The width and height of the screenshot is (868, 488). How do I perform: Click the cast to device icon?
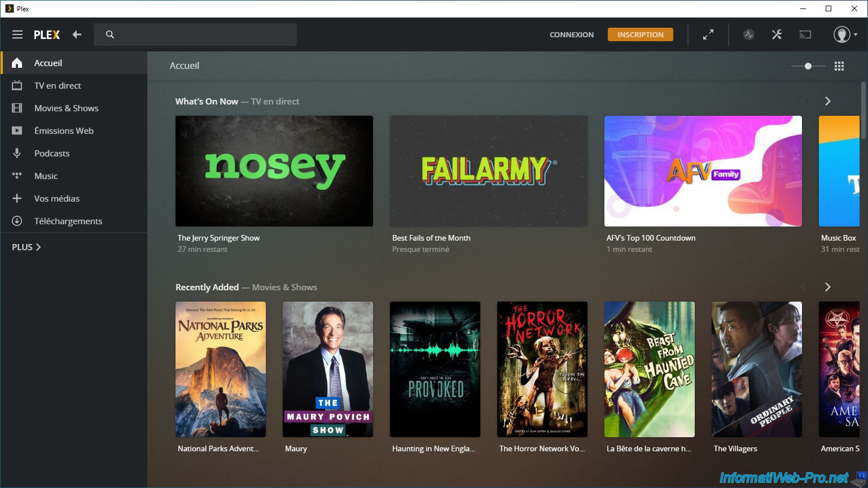click(x=805, y=34)
